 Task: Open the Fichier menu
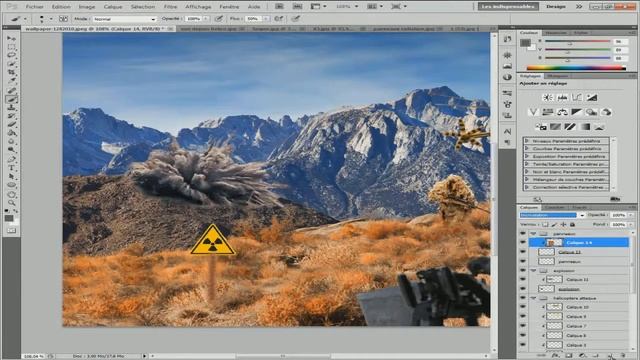pyautogui.click(x=35, y=7)
